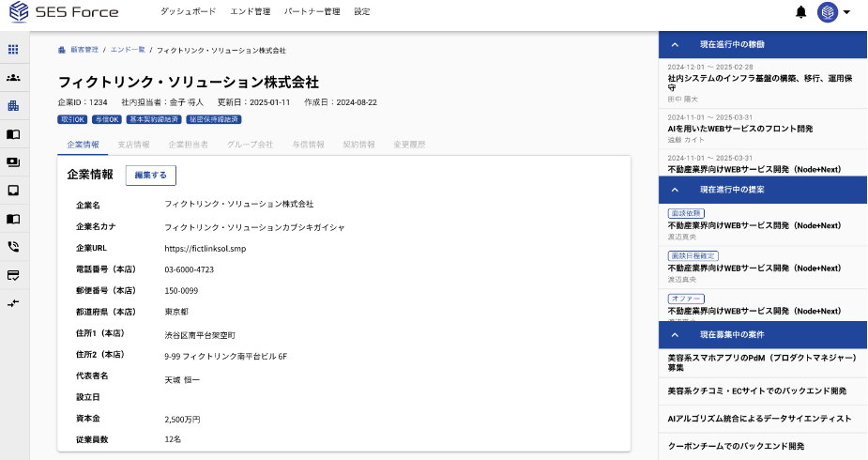Open 社内システムのインフラ基盤 operation entry
This screenshot has width=868, height=460.
pos(762,83)
